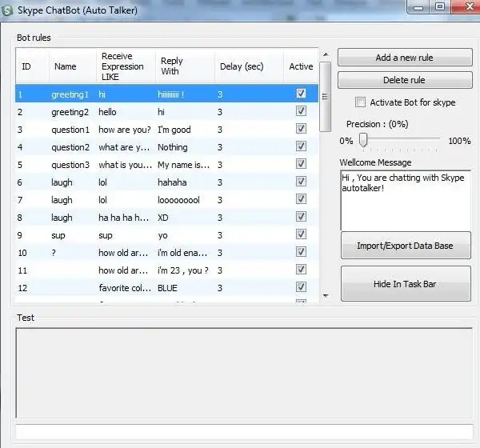The height and width of the screenshot is (448, 480).
Task: Click the Active column header
Action: coord(302,66)
